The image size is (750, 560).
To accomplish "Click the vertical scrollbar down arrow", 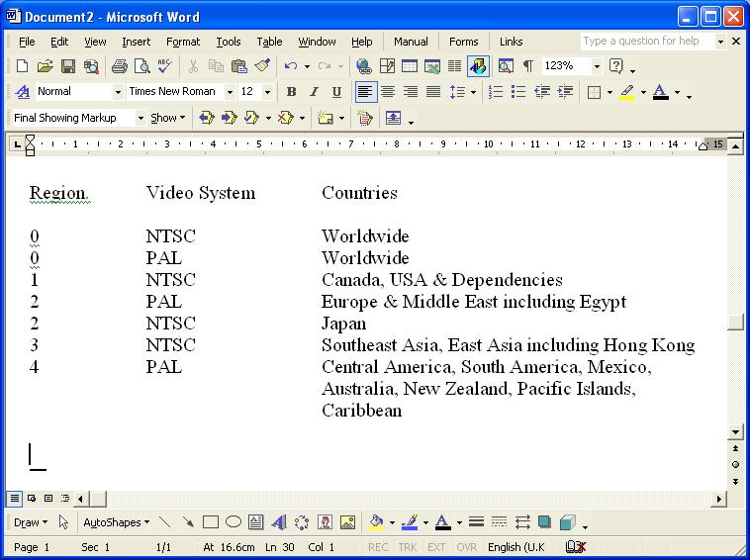I will pos(735,432).
